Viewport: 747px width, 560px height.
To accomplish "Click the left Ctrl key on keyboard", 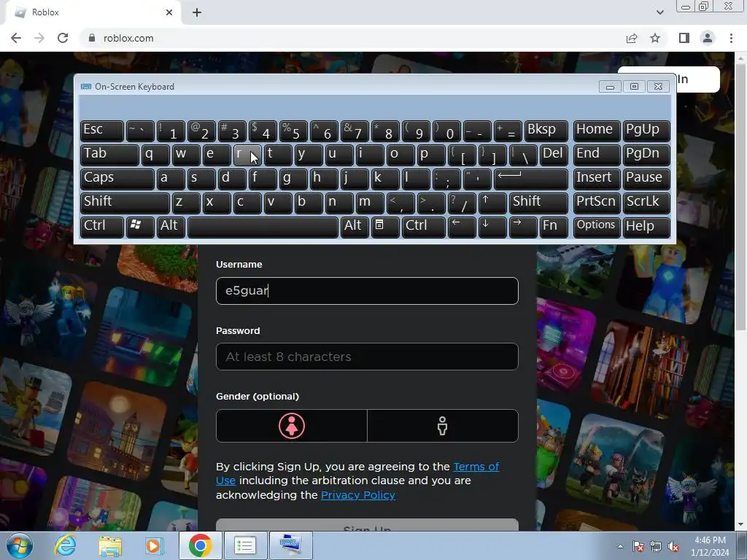I will [x=102, y=227].
